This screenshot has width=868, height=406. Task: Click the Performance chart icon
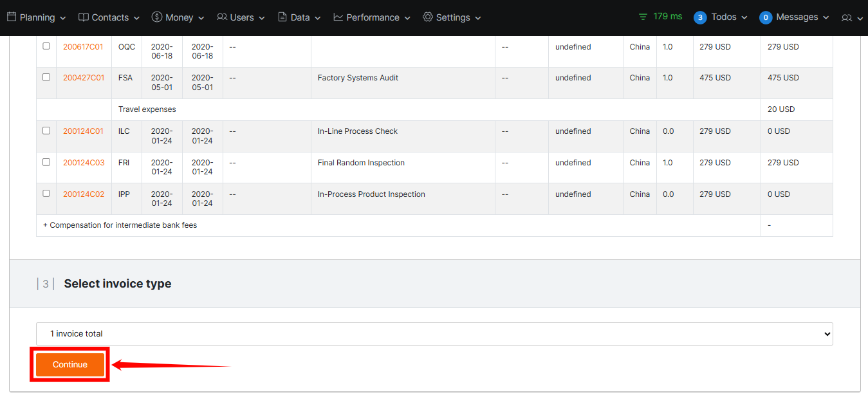pos(339,17)
